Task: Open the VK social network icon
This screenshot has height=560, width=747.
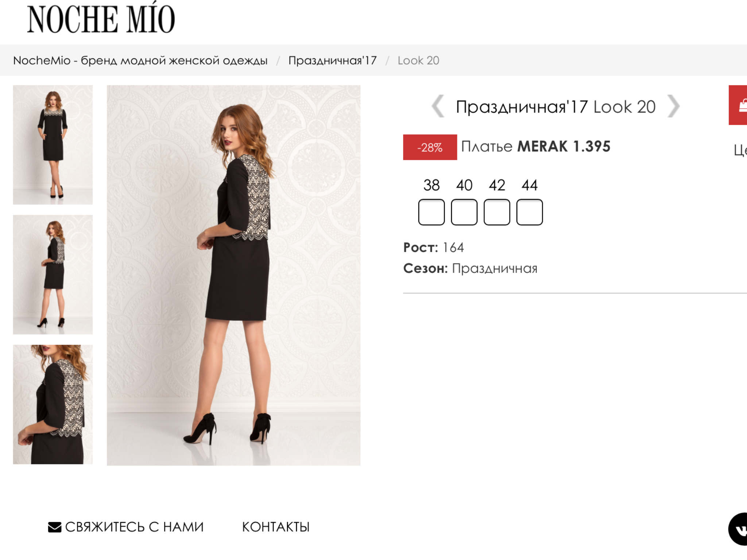Action: tap(739, 529)
